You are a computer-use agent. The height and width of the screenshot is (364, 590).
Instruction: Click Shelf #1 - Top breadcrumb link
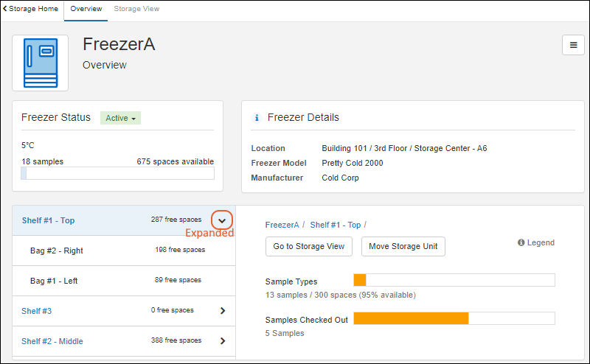pyautogui.click(x=335, y=225)
